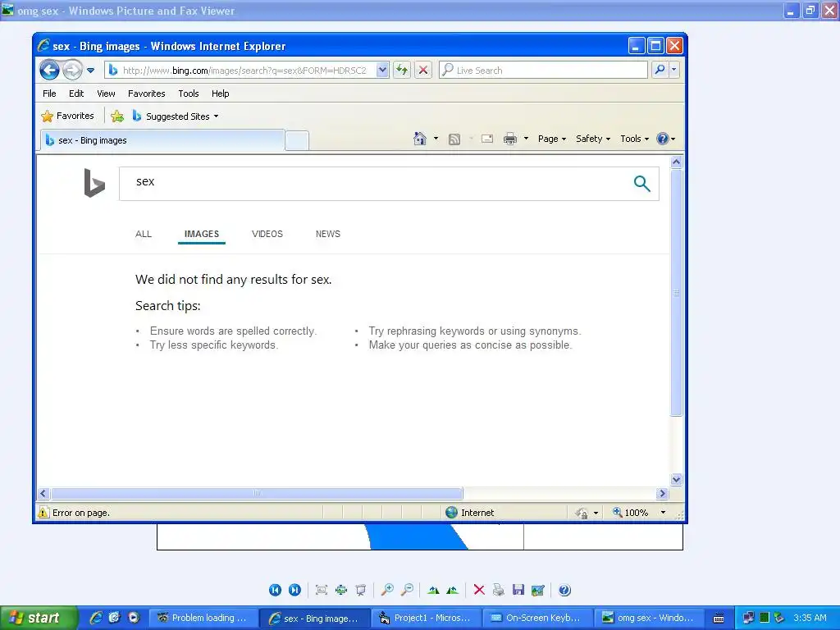Switch to the NEWS results tab
840x630 pixels.
point(328,234)
